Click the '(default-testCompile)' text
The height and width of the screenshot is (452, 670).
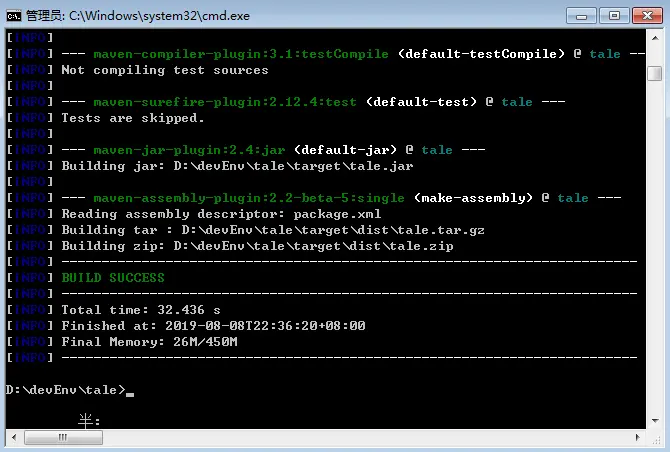pyautogui.click(x=481, y=54)
